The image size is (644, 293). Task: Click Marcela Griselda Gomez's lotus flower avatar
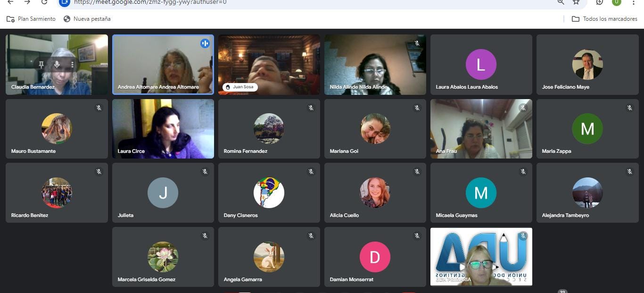(x=163, y=257)
